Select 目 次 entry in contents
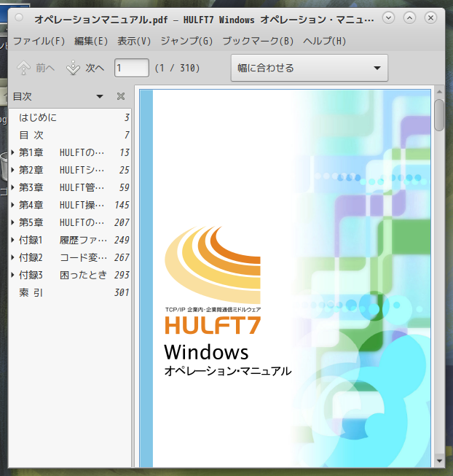Viewport: 453px width, 476px height. pos(70,135)
